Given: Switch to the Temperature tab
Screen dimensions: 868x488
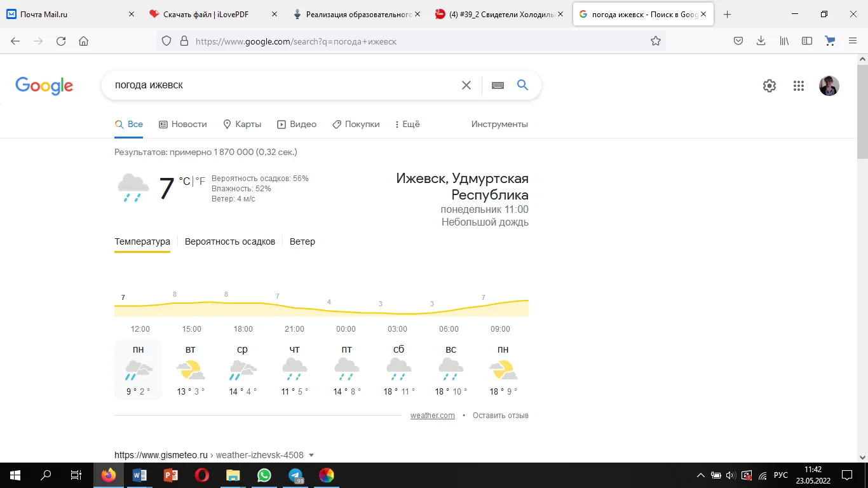Looking at the screenshot, I should pos(142,241).
